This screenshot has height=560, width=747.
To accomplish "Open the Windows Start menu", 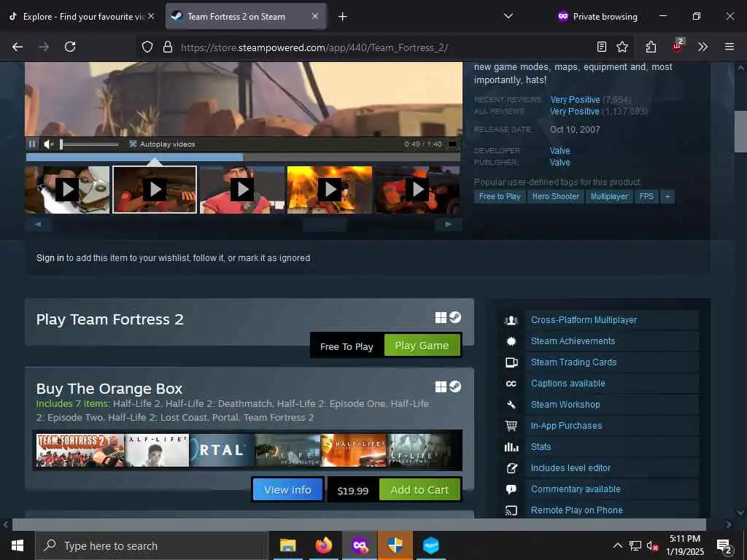I will click(x=18, y=545).
